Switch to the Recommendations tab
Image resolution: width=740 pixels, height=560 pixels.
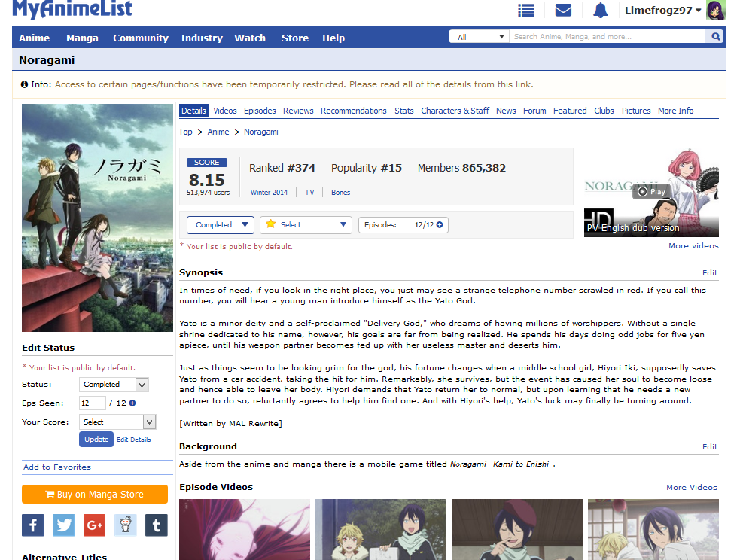click(354, 111)
